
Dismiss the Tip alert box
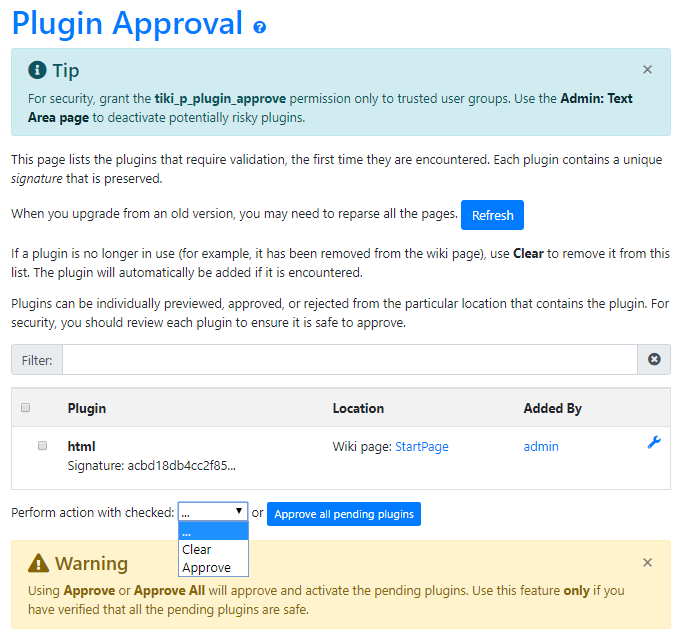point(647,70)
